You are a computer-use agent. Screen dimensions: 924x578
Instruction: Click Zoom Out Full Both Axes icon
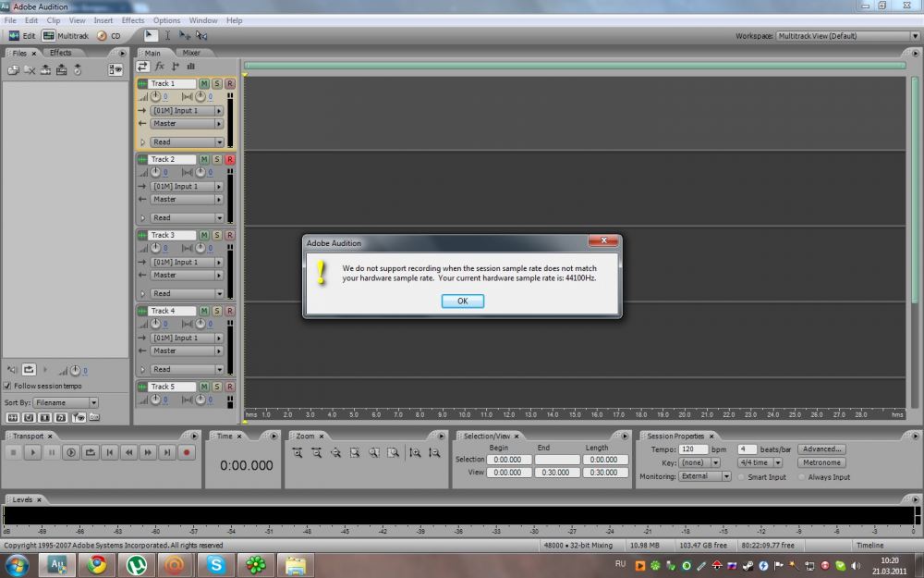tap(336, 452)
